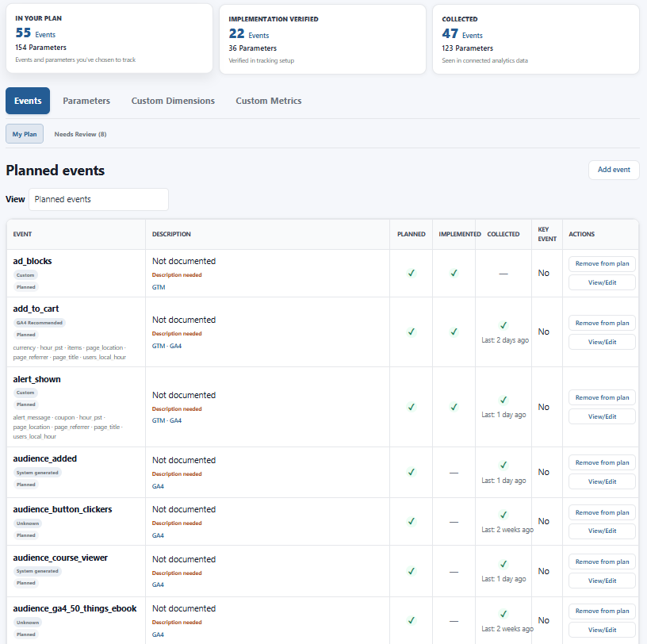Click the GA4 Recommended badge on add_to_cart
The width and height of the screenshot is (647, 644).
pos(39,323)
